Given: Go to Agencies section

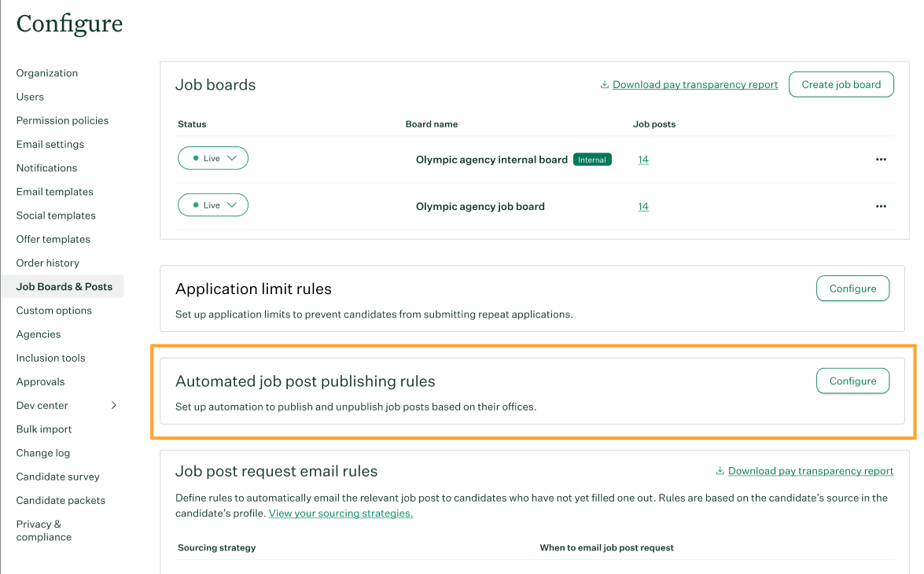Looking at the screenshot, I should pos(39,334).
